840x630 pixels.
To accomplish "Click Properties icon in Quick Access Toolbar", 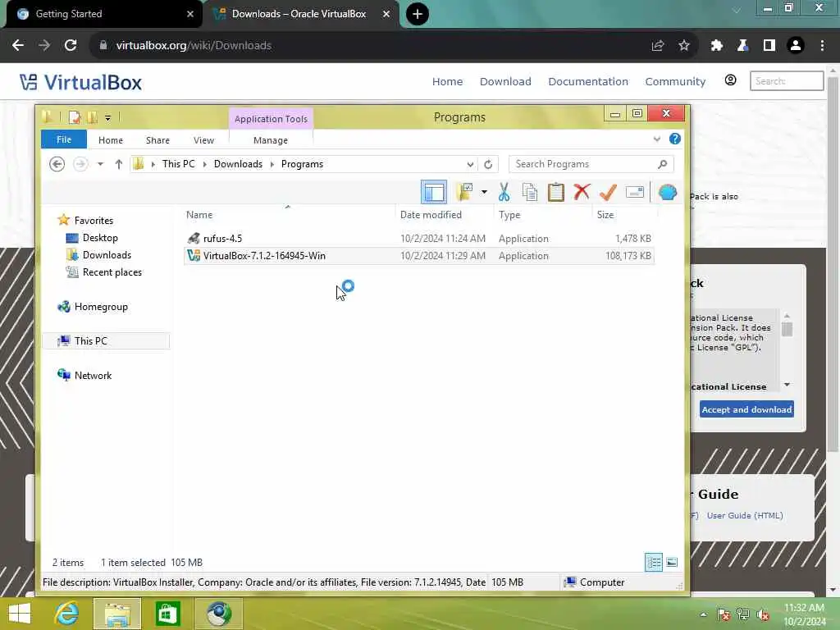I will pyautogui.click(x=75, y=116).
